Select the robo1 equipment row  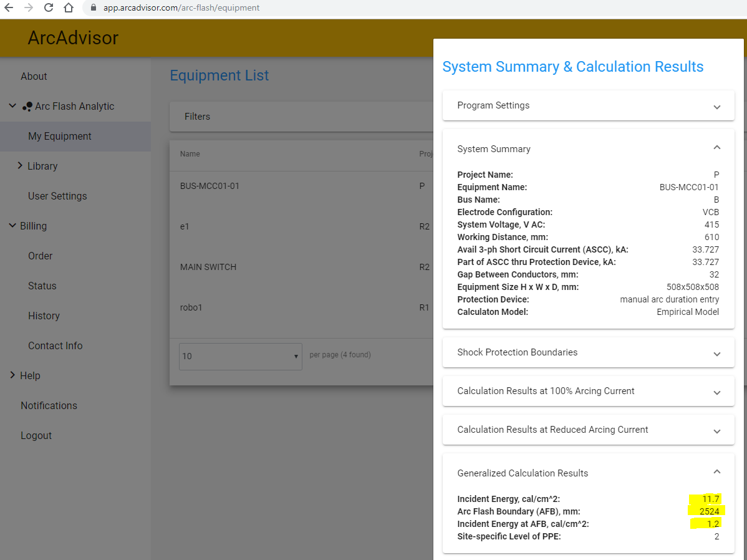click(301, 307)
